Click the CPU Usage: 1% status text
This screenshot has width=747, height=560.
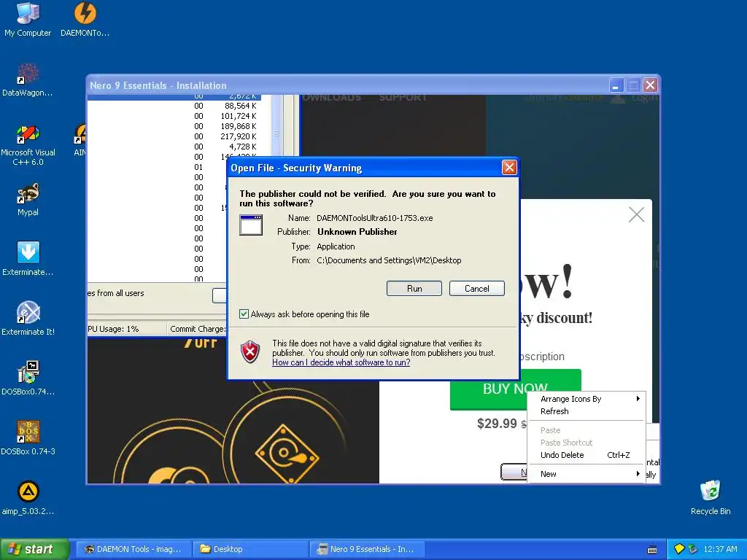click(113, 329)
